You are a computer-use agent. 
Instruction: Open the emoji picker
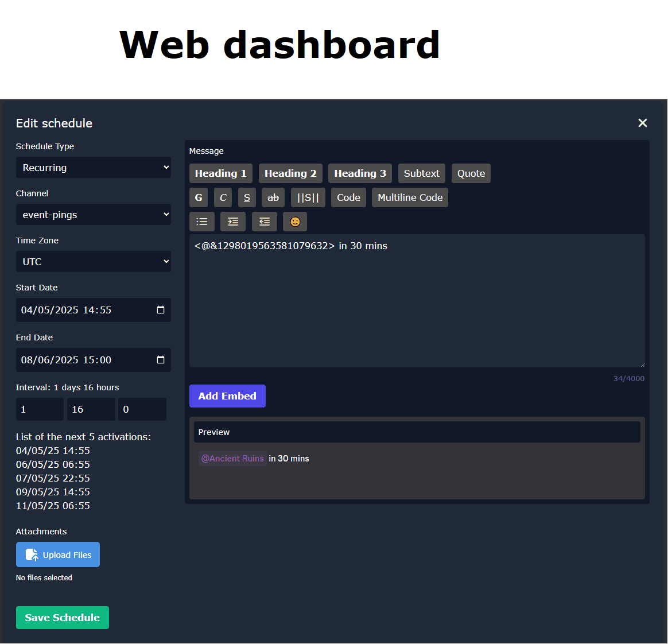294,221
